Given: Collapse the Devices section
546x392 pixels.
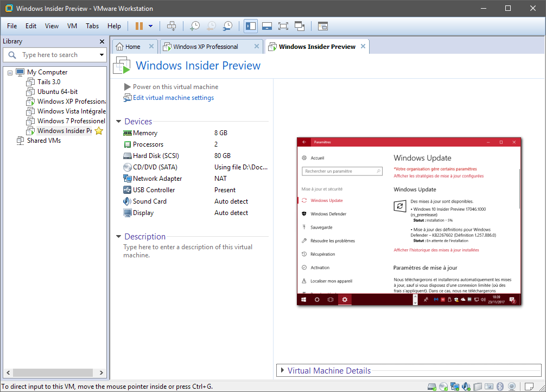Looking at the screenshot, I should [119, 121].
